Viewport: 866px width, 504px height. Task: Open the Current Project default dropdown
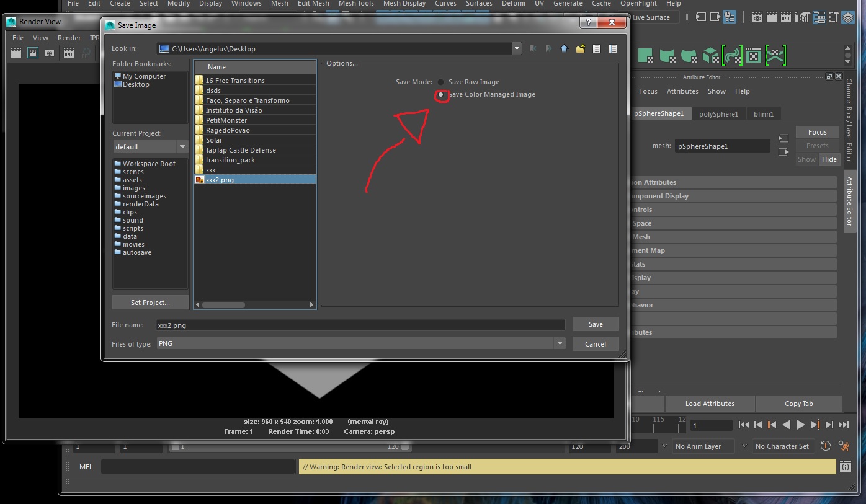(x=182, y=147)
